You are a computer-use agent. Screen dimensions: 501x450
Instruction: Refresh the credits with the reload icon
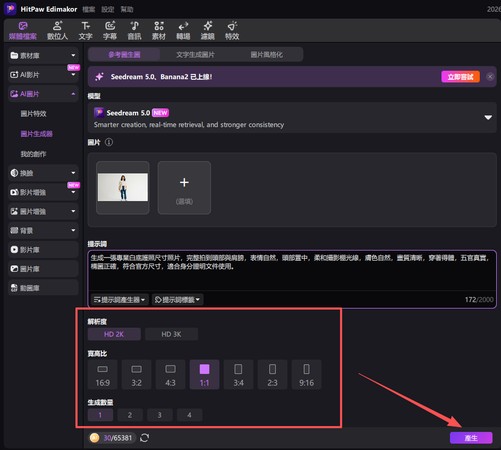pos(144,438)
